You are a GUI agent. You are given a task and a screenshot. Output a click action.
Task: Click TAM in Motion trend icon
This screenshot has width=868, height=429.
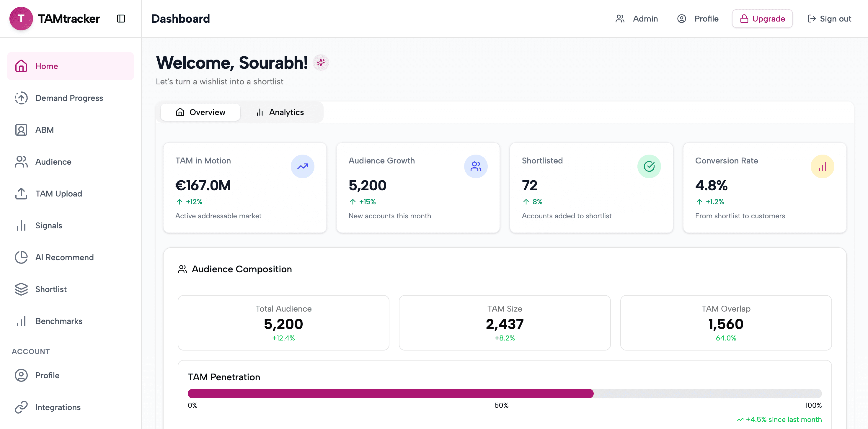302,166
